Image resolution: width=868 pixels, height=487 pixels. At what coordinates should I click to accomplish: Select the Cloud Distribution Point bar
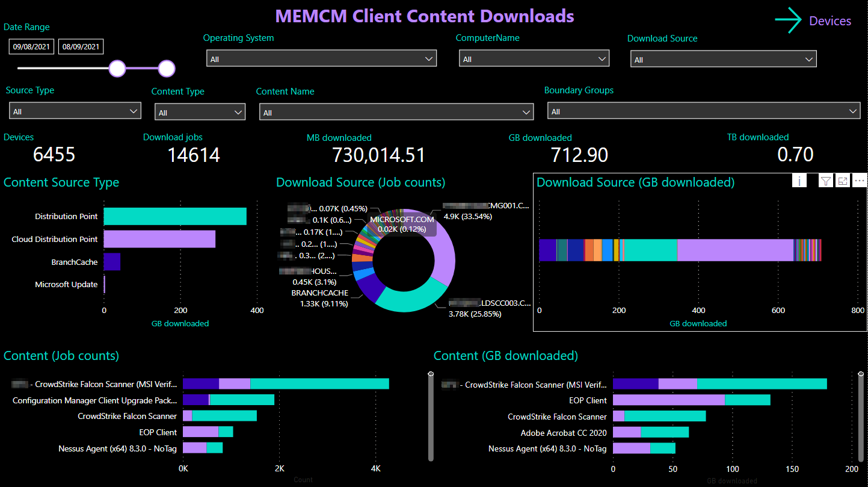tap(159, 239)
